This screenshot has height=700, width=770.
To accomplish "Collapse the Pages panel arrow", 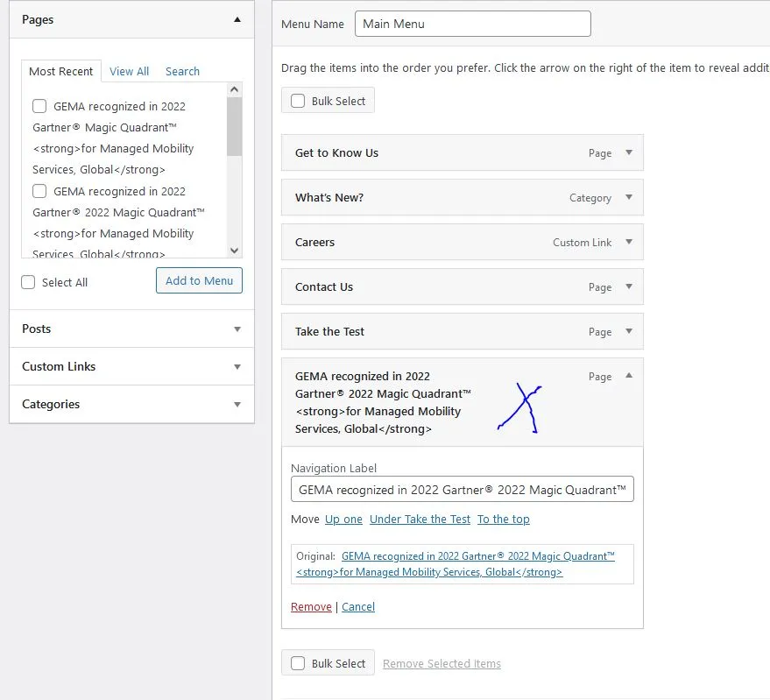I will (x=237, y=19).
